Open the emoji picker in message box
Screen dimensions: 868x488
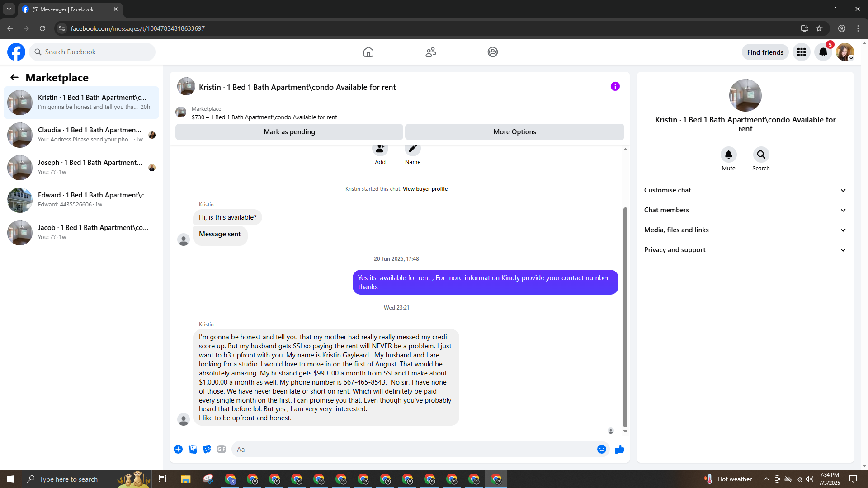click(x=601, y=449)
